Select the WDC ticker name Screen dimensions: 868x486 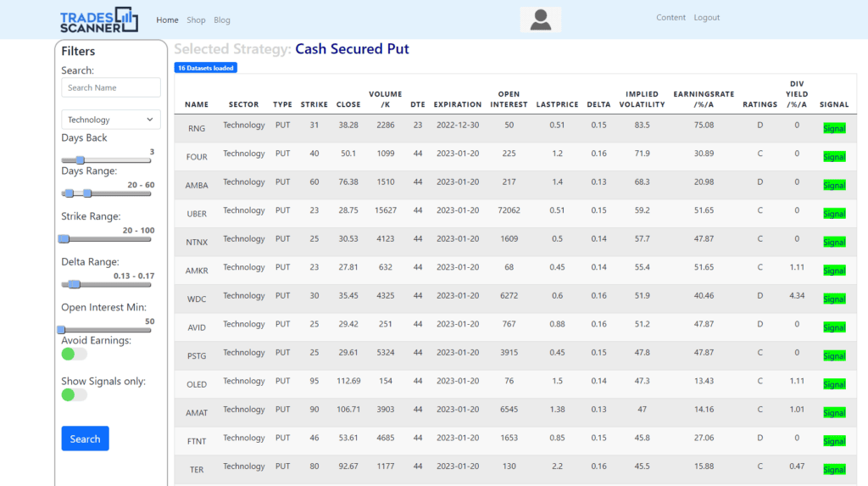coord(197,299)
